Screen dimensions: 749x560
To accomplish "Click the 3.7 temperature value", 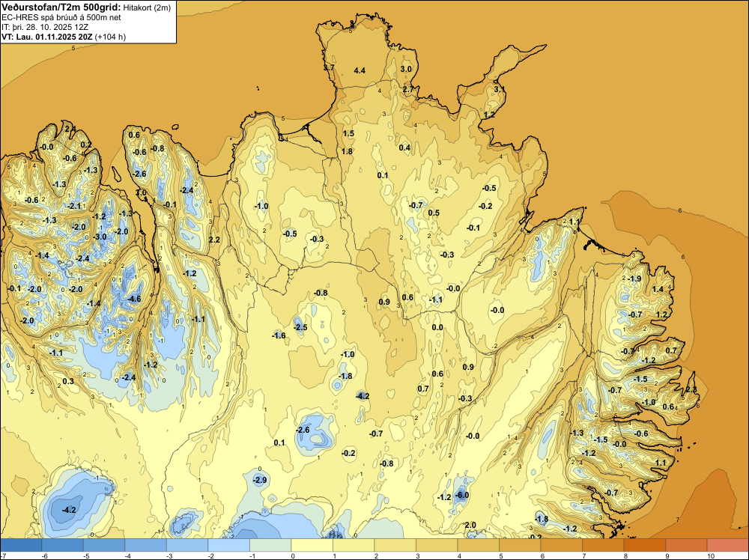I will click(329, 68).
